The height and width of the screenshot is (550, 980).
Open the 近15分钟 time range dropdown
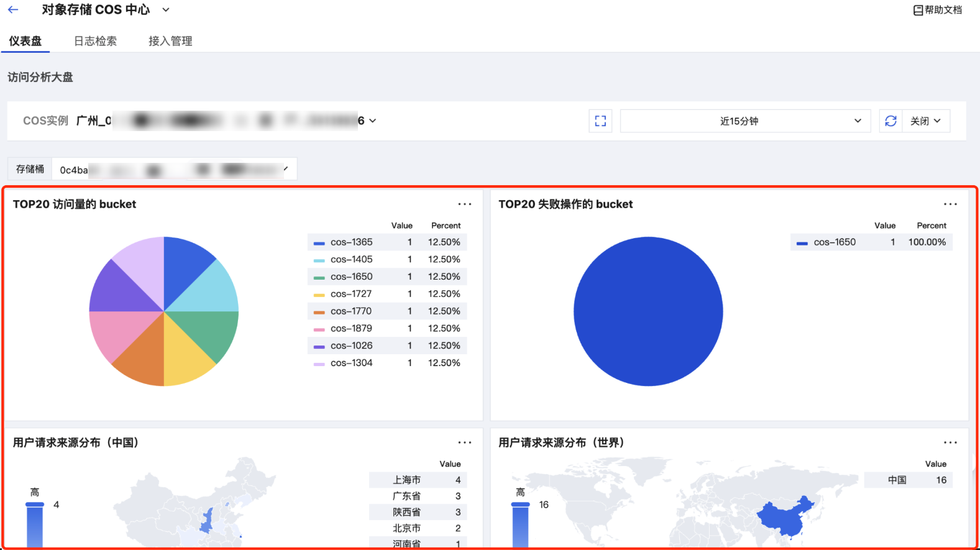point(744,121)
